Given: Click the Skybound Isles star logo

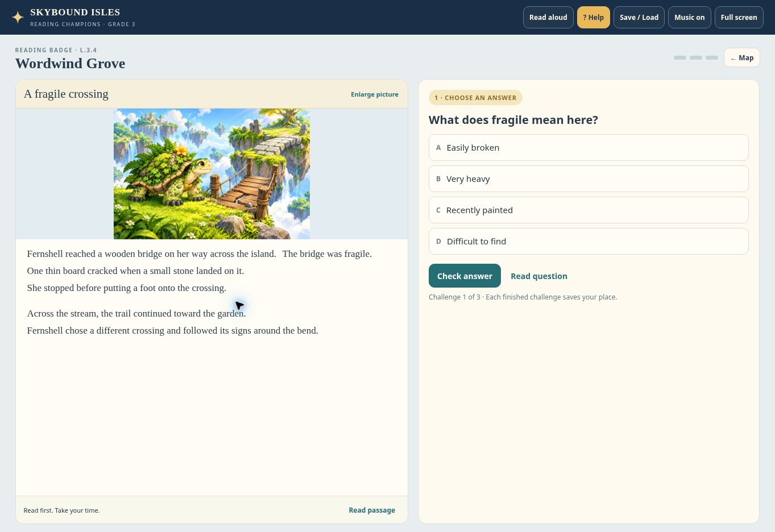Looking at the screenshot, I should tap(18, 17).
